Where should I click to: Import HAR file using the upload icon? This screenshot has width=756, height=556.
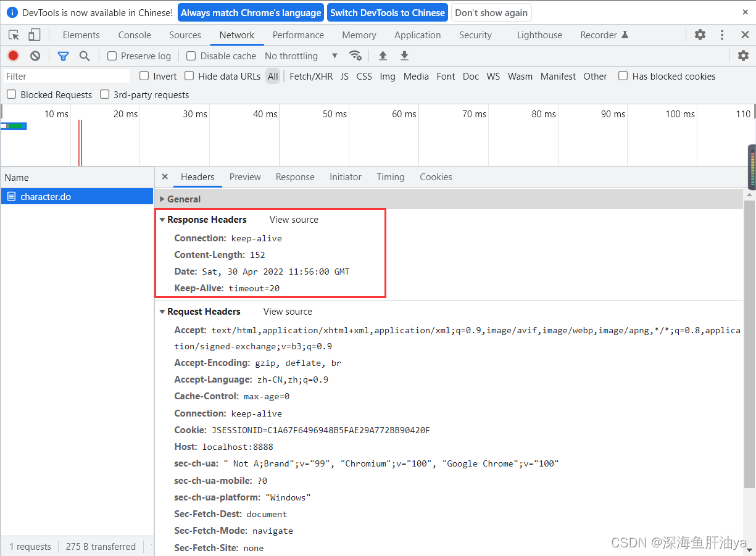coord(383,56)
